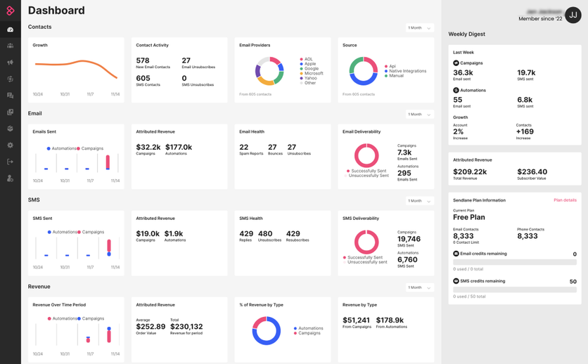Toggle Campaigns legend in SMS Sent chart
Image resolution: width=588 pixels, height=364 pixels.
[x=91, y=232]
